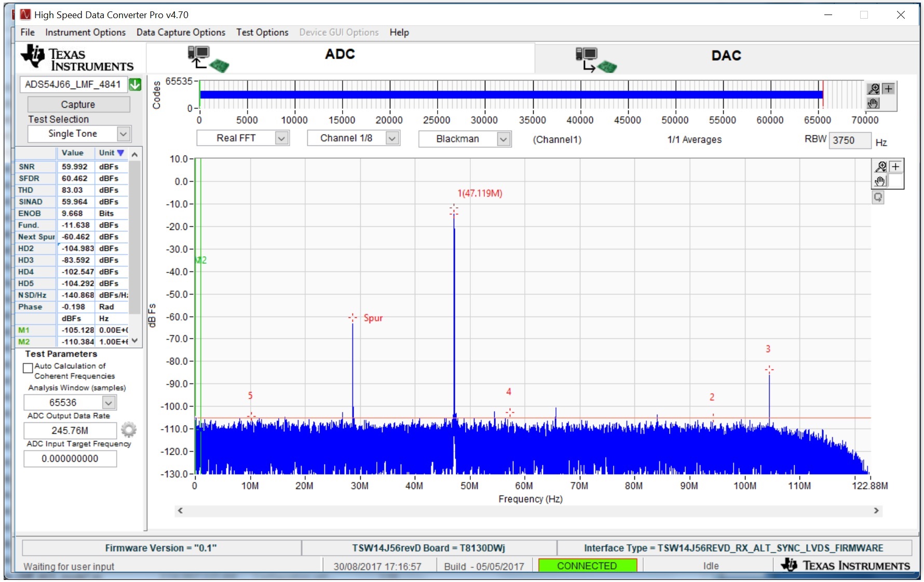Open the Blackman window dropdown
Screen dimensions: 924x582
click(x=504, y=139)
